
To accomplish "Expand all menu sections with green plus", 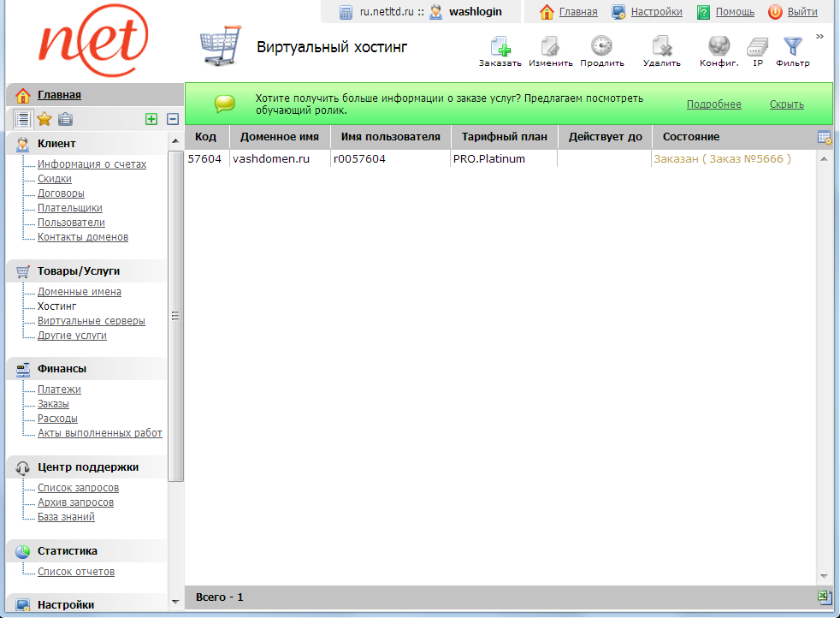I will [151, 119].
